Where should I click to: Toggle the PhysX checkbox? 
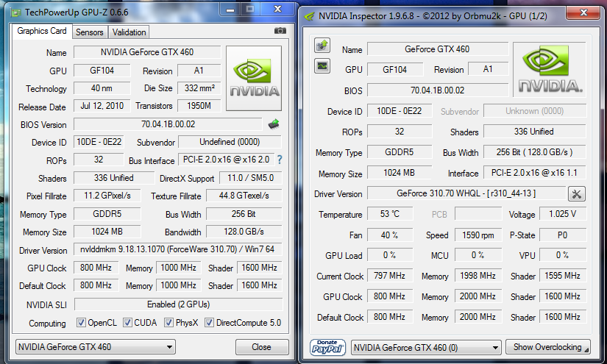[168, 322]
